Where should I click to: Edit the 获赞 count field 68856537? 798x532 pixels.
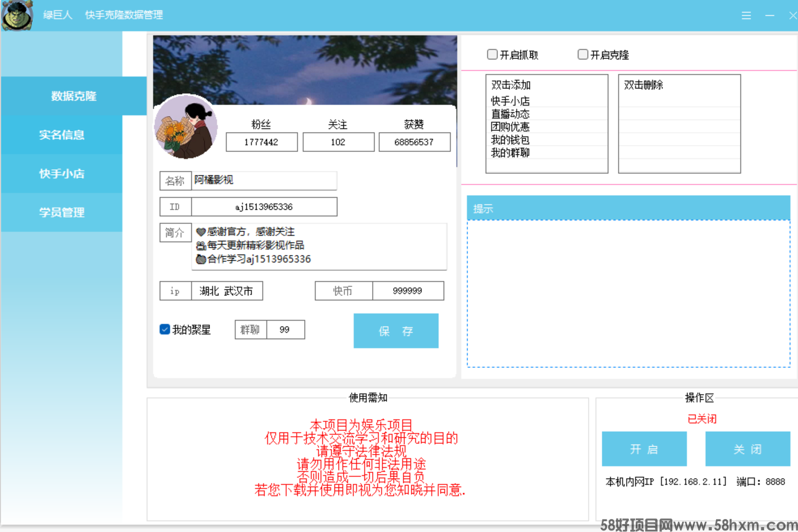(414, 142)
